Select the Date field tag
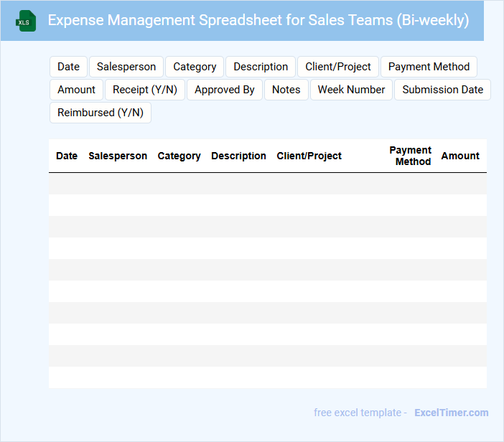Viewport: 504px width, 442px height. (68, 67)
